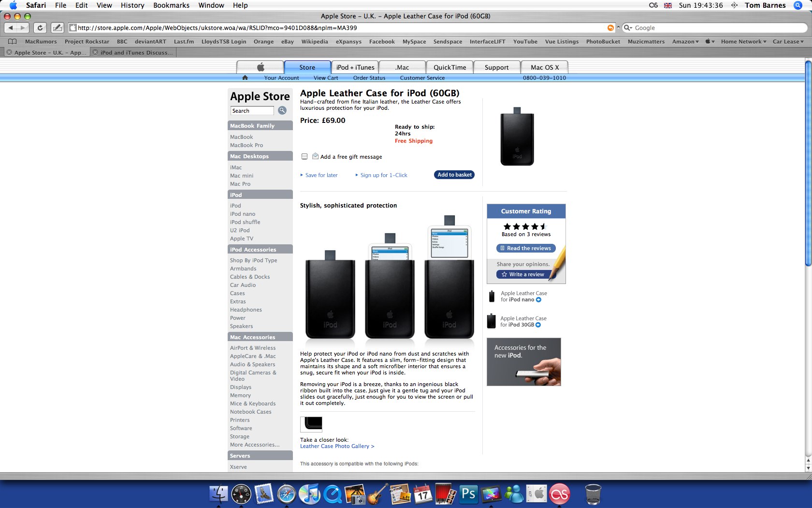Launch Mail from the Dock
Image resolution: width=812 pixels, height=508 pixels.
click(x=264, y=493)
